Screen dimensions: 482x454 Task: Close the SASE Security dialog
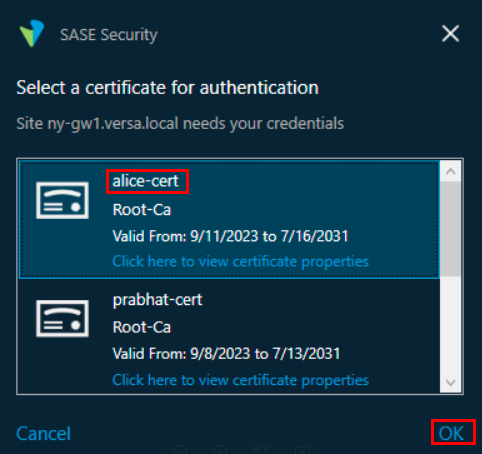450,34
